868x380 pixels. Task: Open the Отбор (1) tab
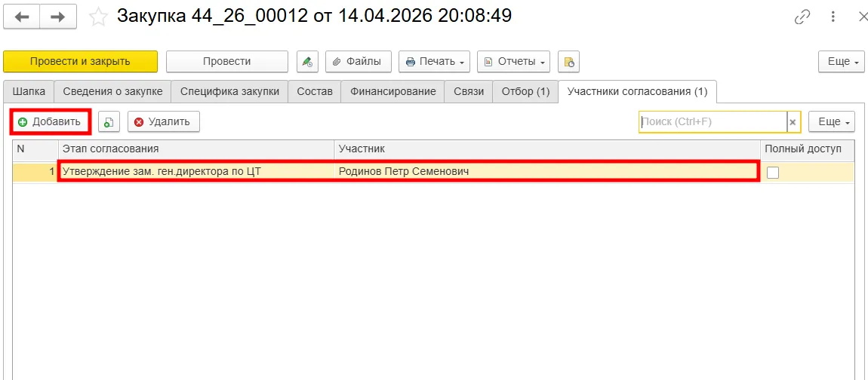(525, 92)
